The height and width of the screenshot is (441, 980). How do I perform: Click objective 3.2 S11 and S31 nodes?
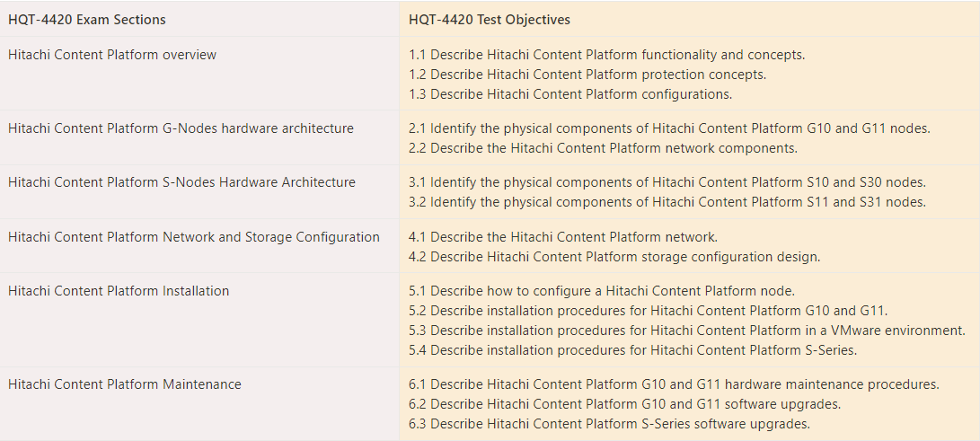[667, 202]
